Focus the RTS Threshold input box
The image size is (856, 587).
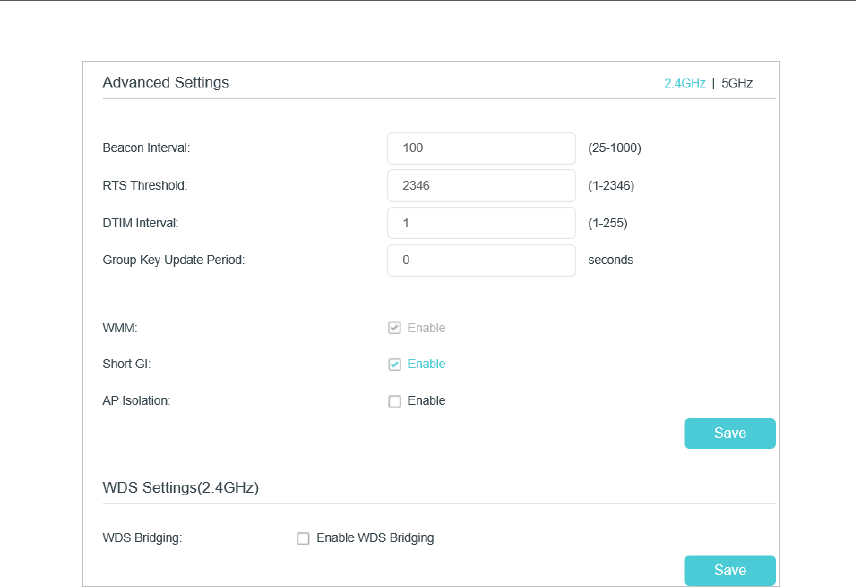click(x=481, y=185)
